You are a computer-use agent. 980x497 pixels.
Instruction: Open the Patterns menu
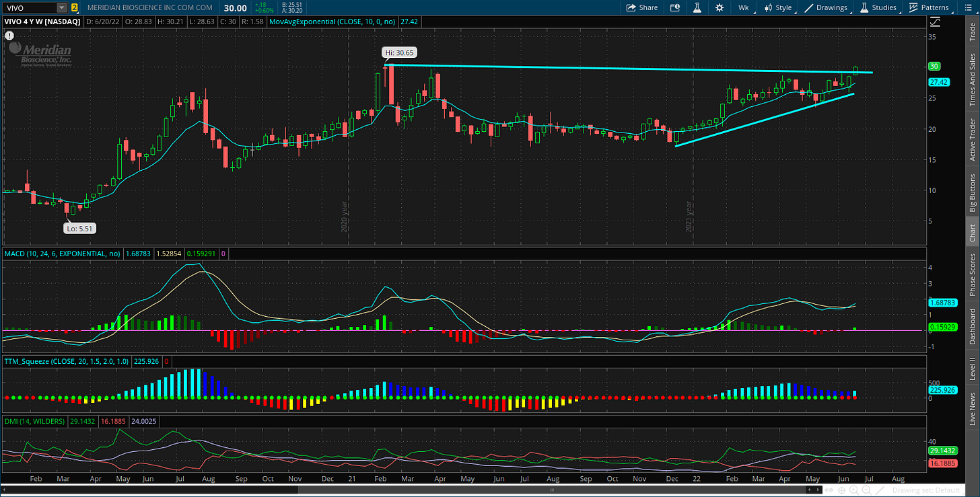pos(929,7)
